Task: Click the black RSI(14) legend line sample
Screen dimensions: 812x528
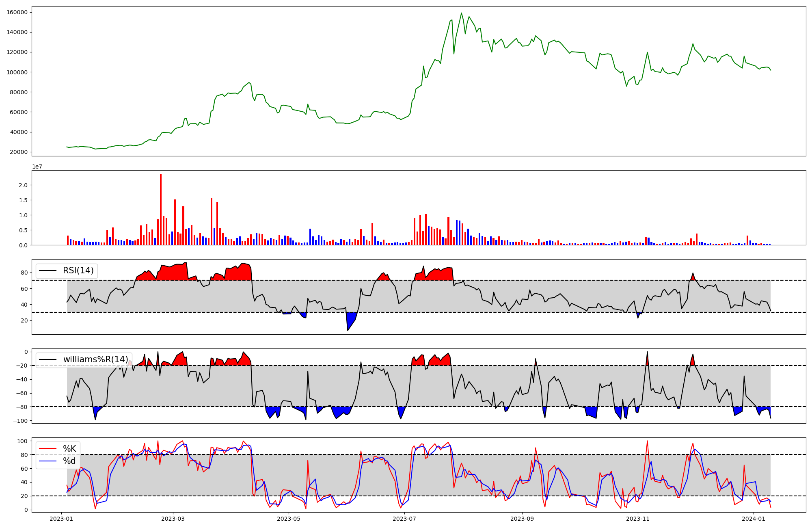Action: point(48,270)
